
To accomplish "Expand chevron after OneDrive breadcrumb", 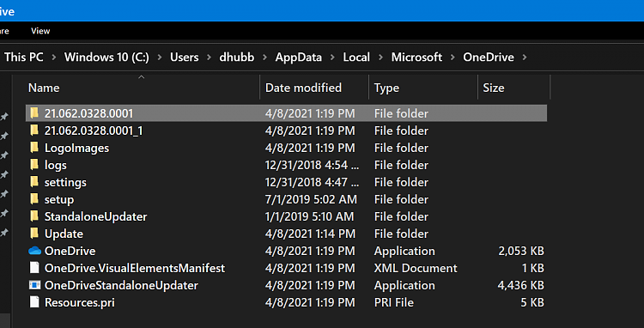I will coord(525,58).
